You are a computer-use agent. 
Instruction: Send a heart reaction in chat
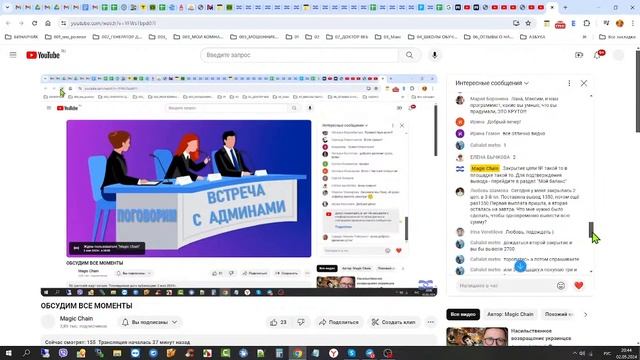click(x=579, y=285)
